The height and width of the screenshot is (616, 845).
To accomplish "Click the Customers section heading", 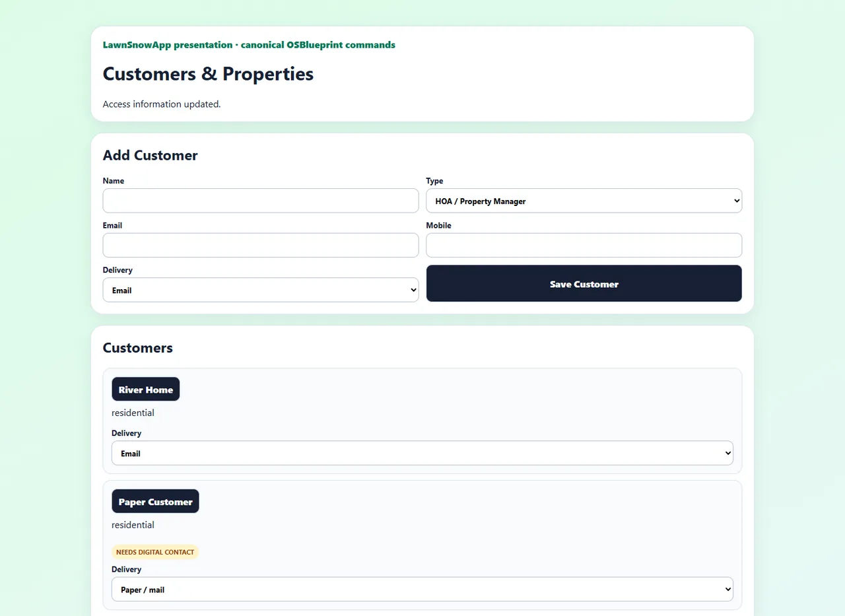I will coord(138,348).
